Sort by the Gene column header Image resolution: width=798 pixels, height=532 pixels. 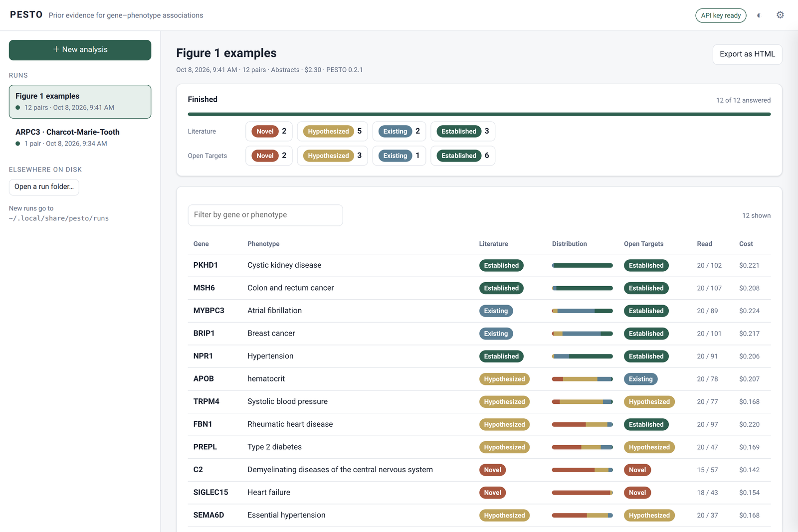tap(201, 244)
